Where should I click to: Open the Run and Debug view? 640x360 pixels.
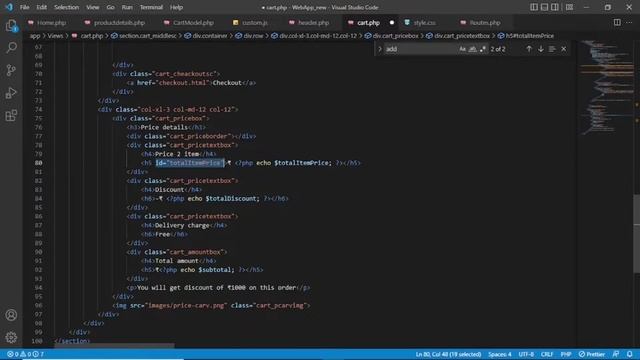11,93
